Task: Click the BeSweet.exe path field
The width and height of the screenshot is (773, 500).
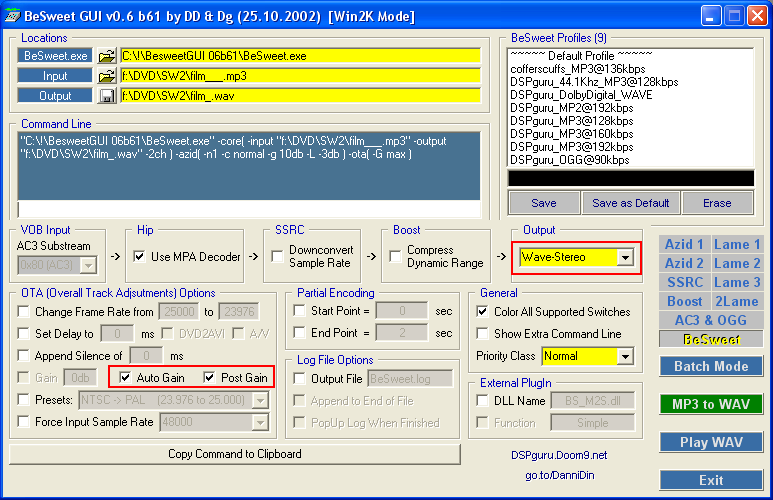Action: tap(301, 56)
